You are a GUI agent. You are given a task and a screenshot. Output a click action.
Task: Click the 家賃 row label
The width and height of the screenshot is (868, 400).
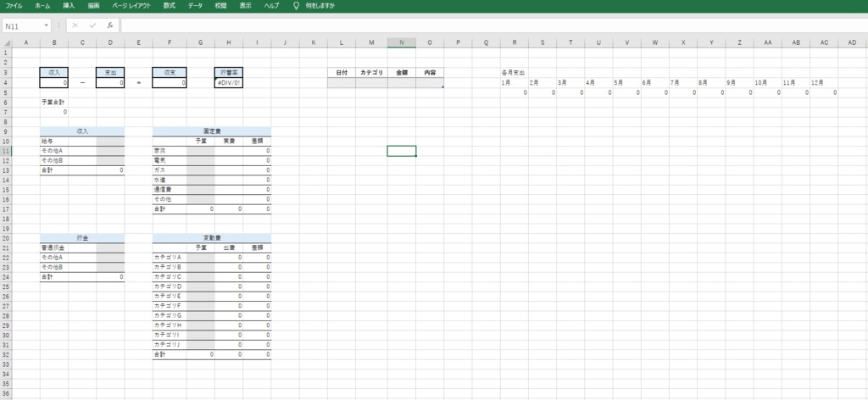170,151
